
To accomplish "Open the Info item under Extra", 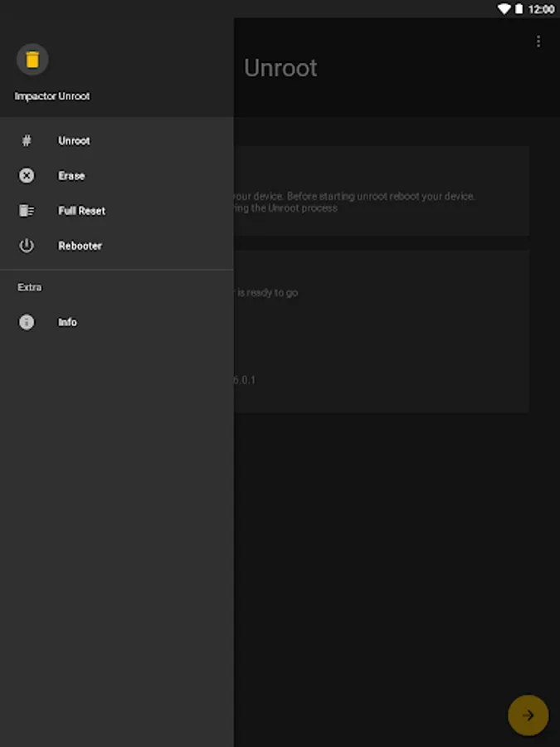I will 117,322.
